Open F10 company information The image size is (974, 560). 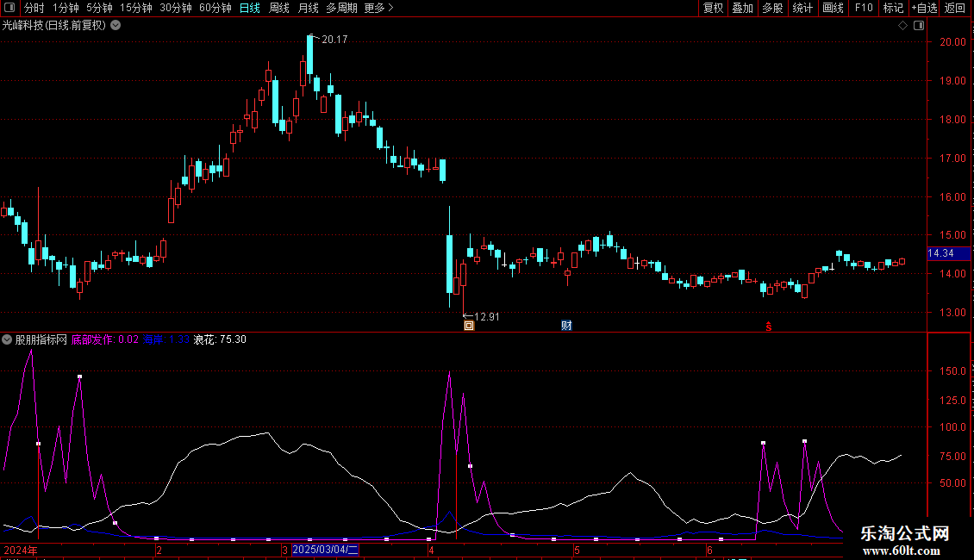[x=864, y=8]
